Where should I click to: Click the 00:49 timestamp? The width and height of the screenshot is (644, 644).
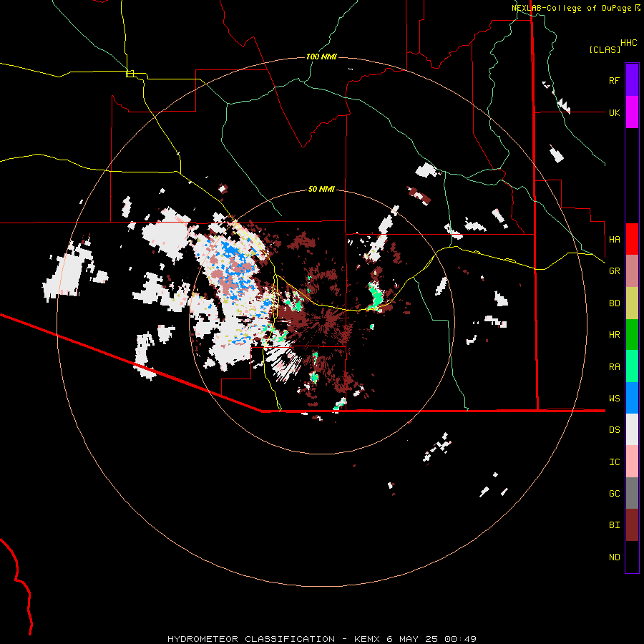pyautogui.click(x=460, y=639)
